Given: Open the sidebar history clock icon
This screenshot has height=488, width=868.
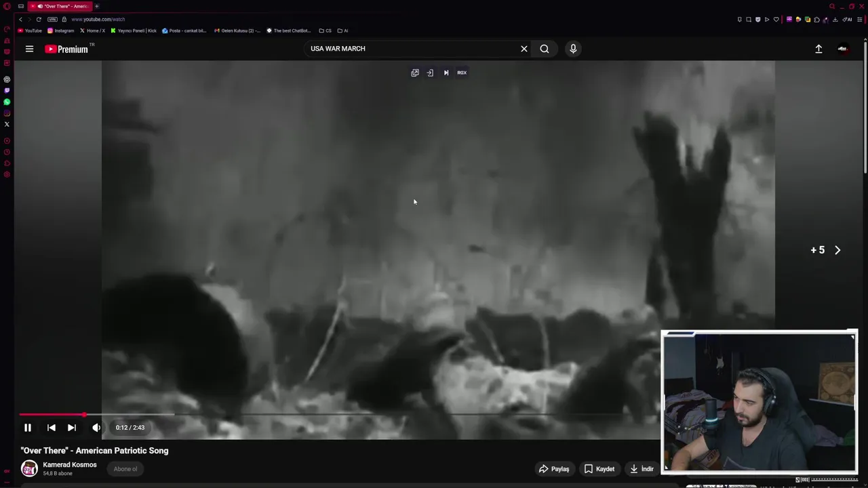Looking at the screenshot, I should click(7, 152).
